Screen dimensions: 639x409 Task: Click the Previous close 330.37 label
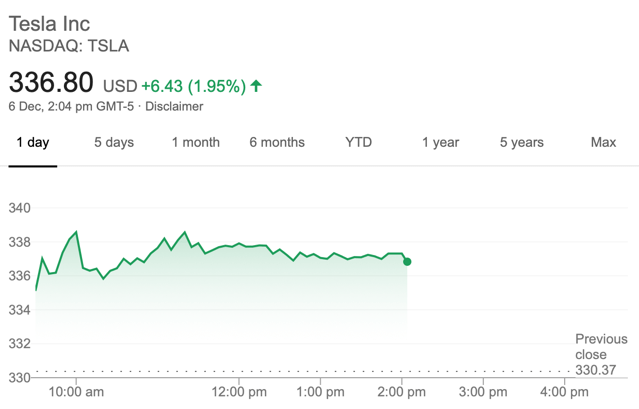(601, 355)
